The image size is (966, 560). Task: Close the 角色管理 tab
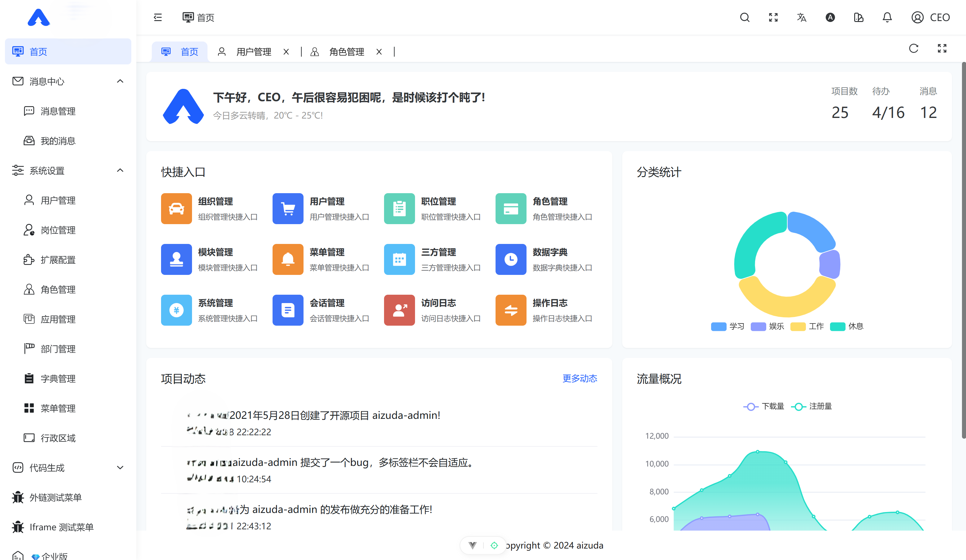(379, 52)
